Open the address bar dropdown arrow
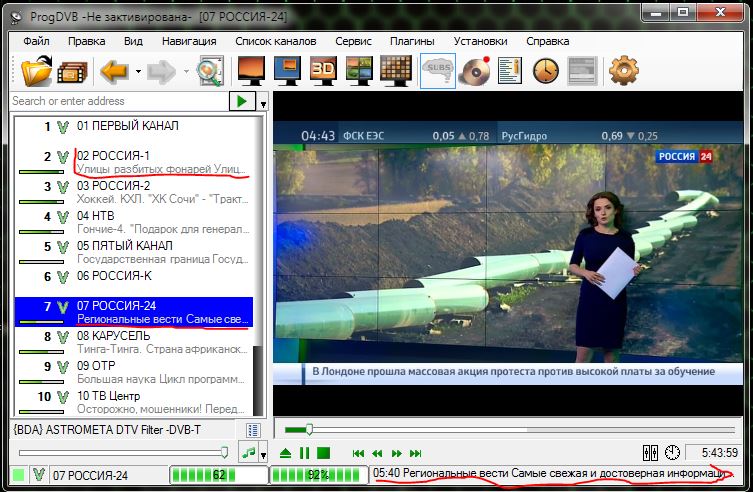The width and height of the screenshot is (753, 492). point(263,102)
